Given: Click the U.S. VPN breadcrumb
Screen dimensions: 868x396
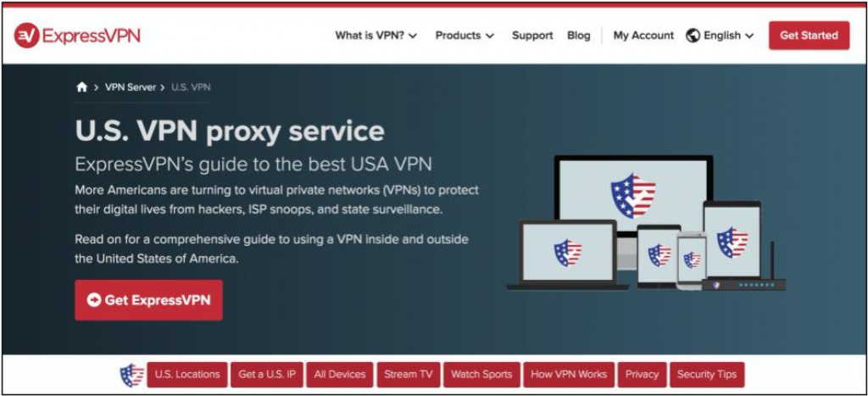Looking at the screenshot, I should [x=191, y=87].
